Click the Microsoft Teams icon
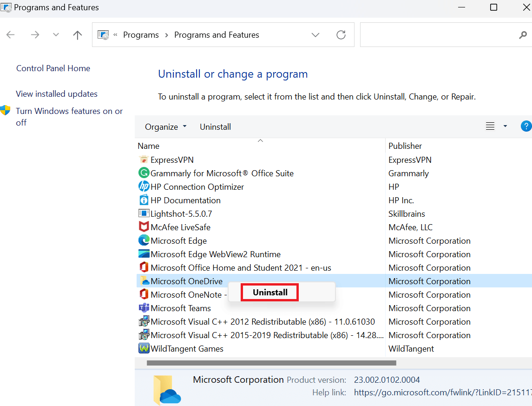 click(x=144, y=308)
